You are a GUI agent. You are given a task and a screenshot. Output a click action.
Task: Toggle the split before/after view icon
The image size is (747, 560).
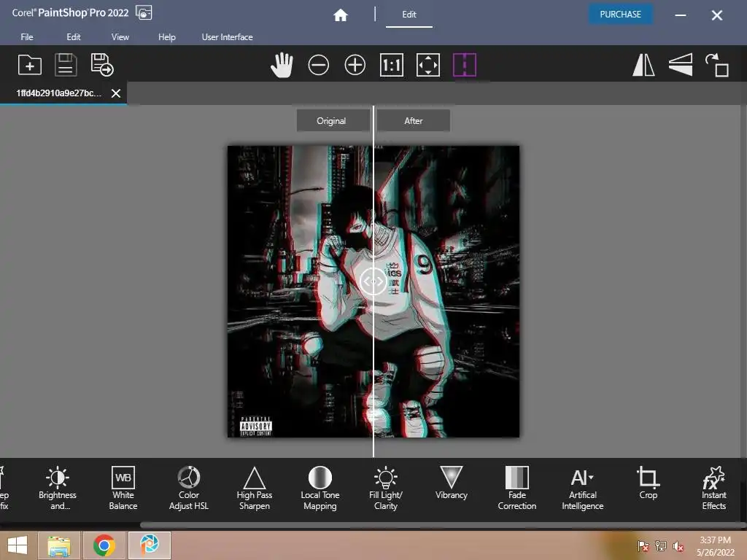pyautogui.click(x=465, y=65)
